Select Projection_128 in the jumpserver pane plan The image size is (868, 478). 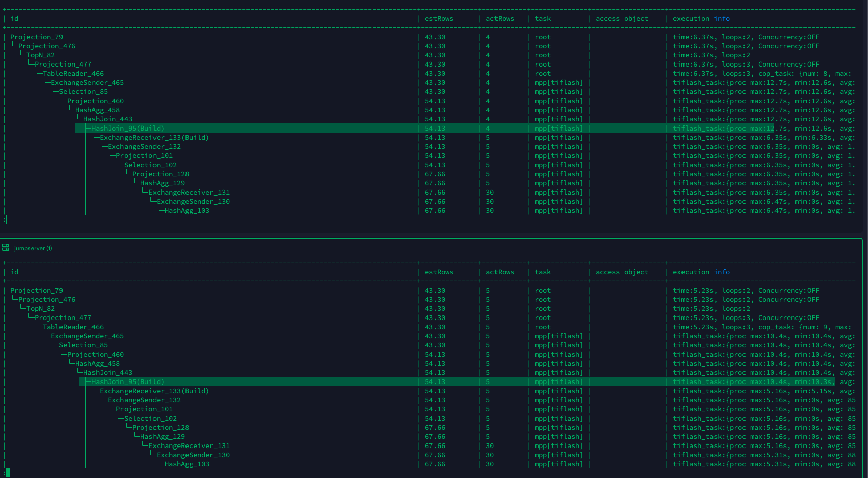tap(161, 428)
